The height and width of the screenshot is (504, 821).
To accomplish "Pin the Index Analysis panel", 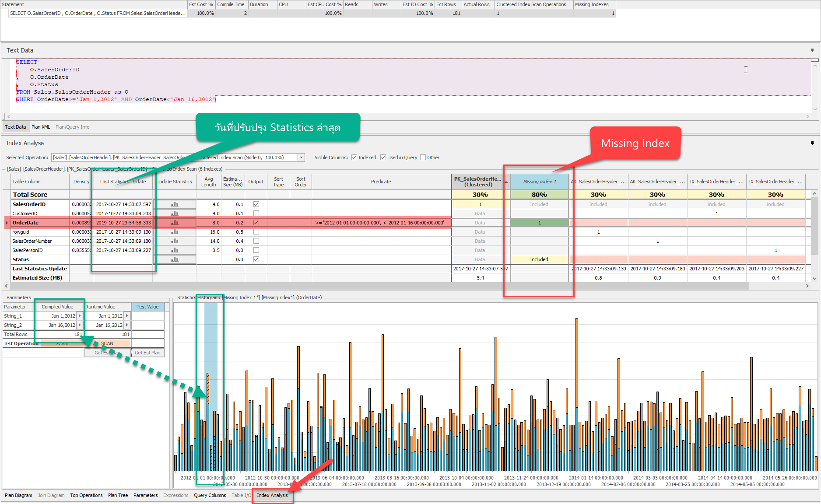I will (x=812, y=143).
